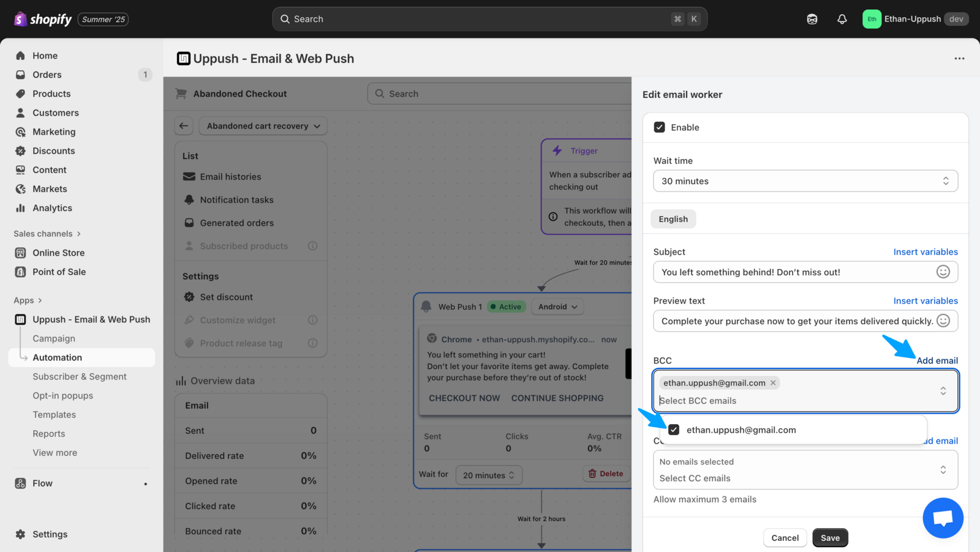The height and width of the screenshot is (552, 980).
Task: Click the Subject text input field
Action: (793, 272)
